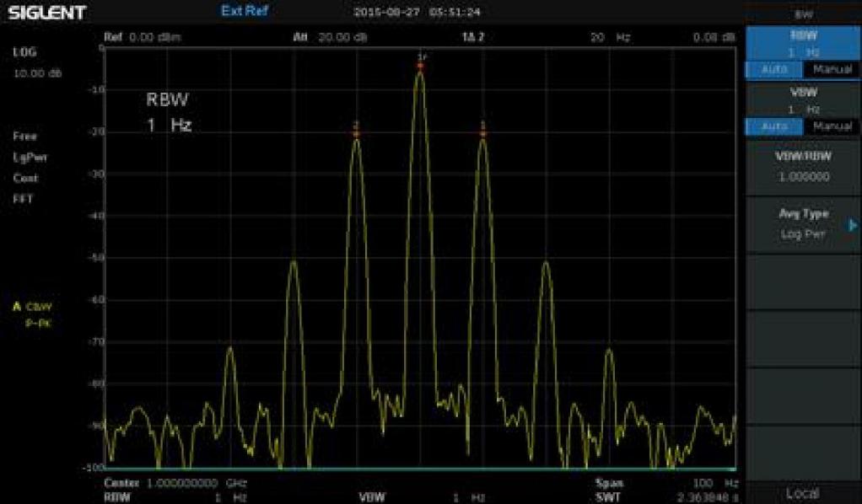This screenshot has height=504, width=862.
Task: Select the Avg Type Log Pwr softkey
Action: tap(803, 224)
